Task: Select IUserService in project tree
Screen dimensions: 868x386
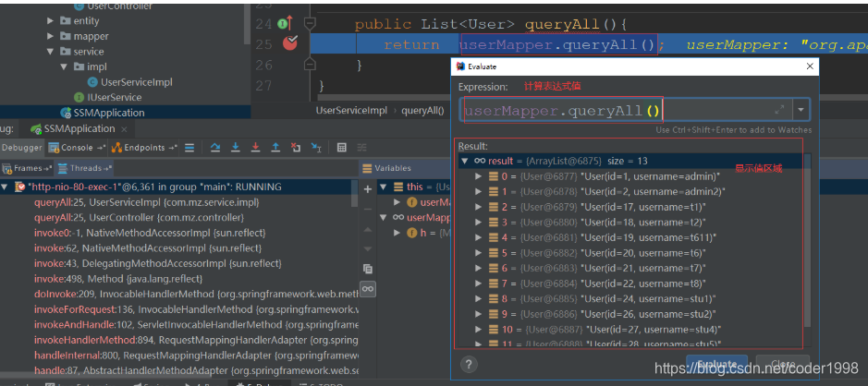Action: [116, 97]
